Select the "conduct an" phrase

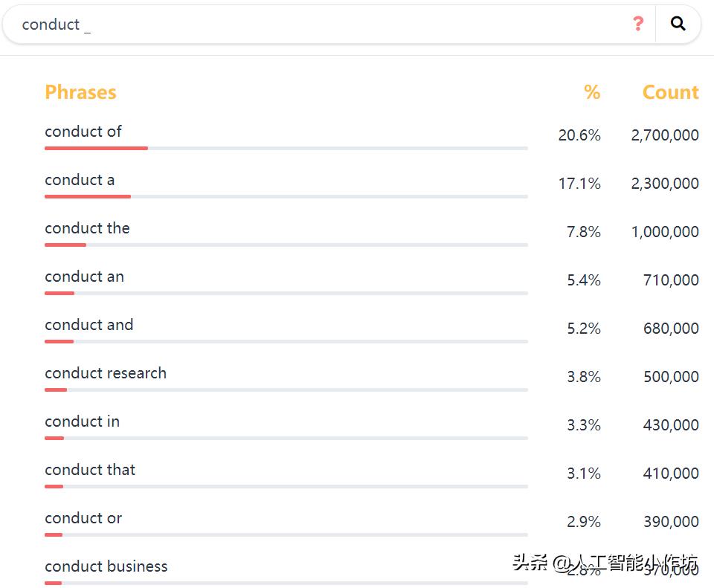(x=84, y=277)
